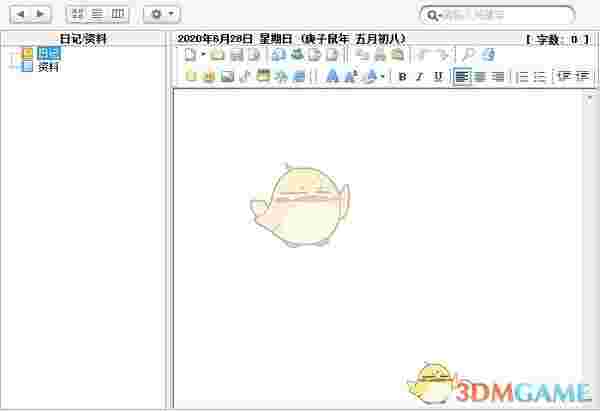Apply a numbered list
600x411 pixels.
click(x=522, y=77)
